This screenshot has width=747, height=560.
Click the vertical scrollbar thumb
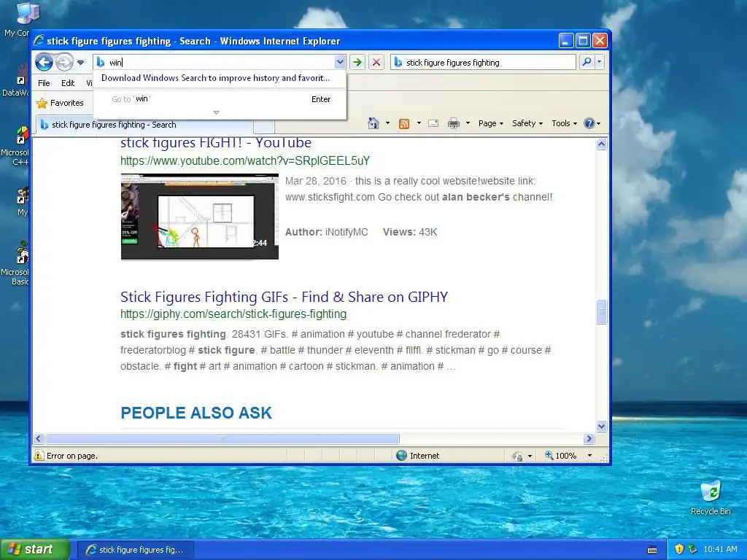(x=601, y=312)
